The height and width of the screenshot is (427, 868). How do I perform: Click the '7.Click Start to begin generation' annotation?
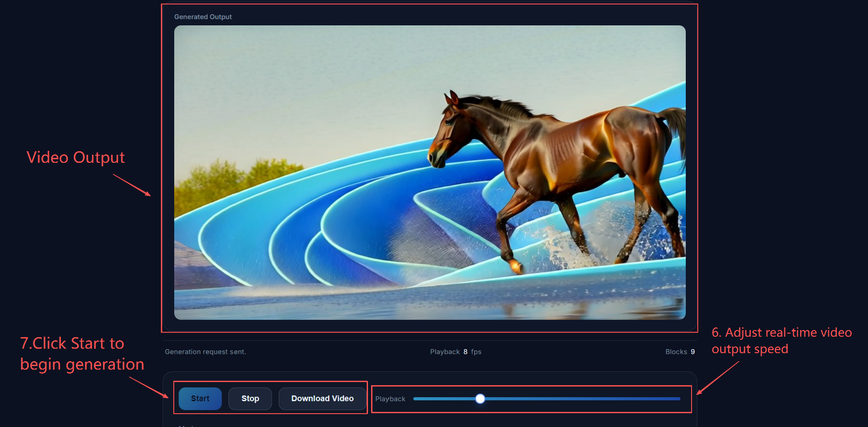pos(82,354)
